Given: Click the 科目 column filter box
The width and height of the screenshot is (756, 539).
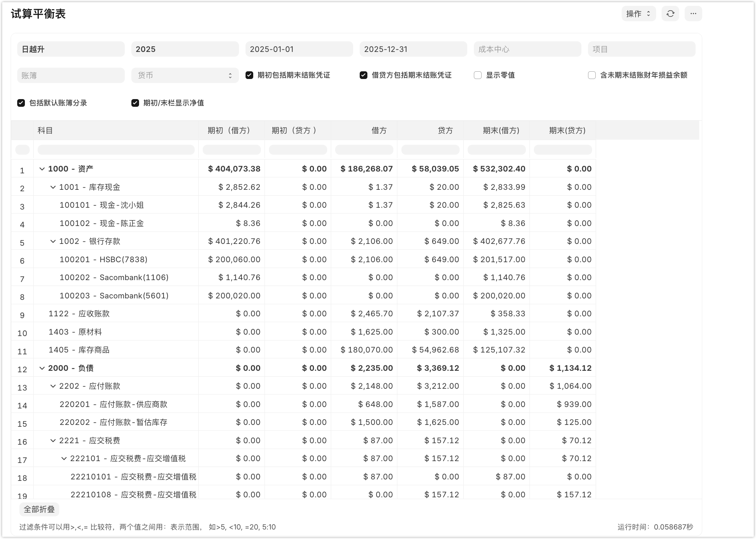Looking at the screenshot, I should point(116,150).
